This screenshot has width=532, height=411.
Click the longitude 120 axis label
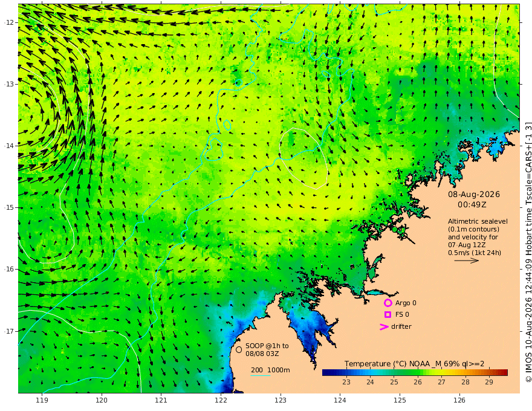pos(102,401)
